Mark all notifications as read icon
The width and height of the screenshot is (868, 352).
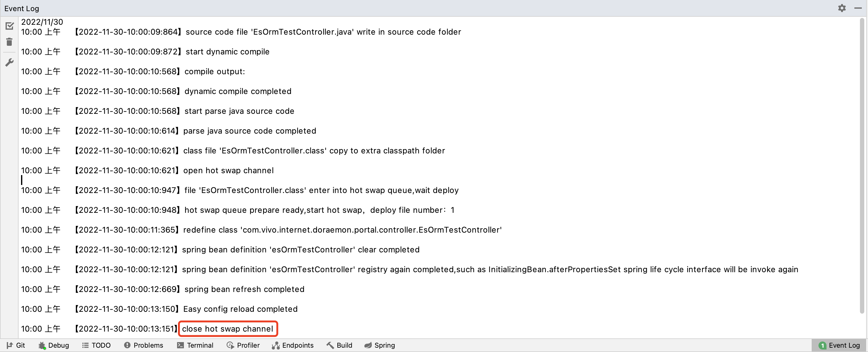coord(9,26)
